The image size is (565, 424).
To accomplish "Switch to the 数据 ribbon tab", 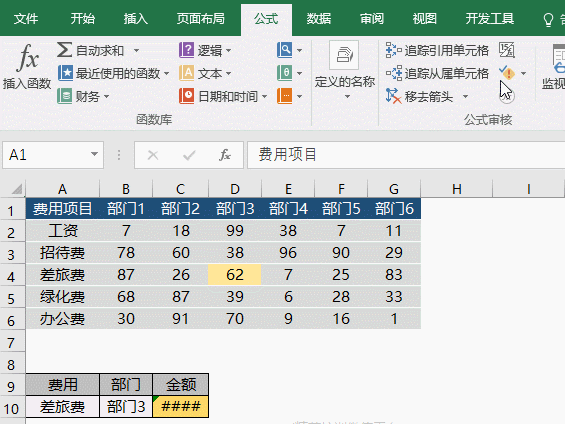I will (319, 18).
